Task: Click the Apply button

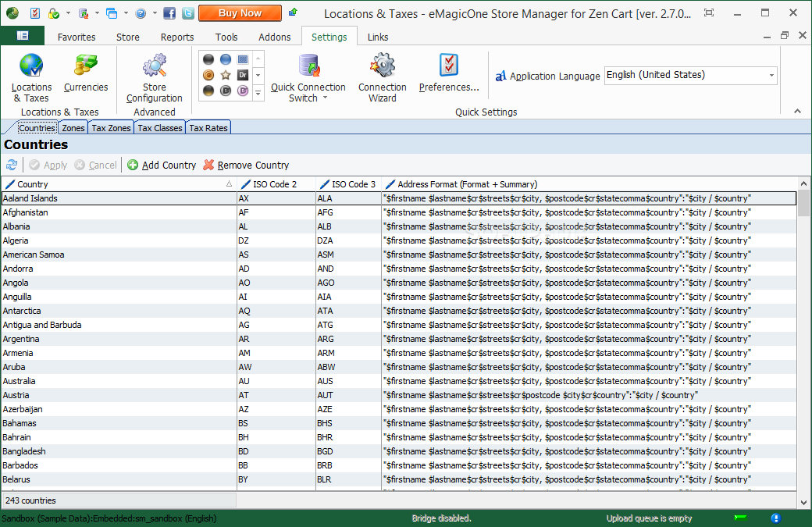Action: coord(48,165)
